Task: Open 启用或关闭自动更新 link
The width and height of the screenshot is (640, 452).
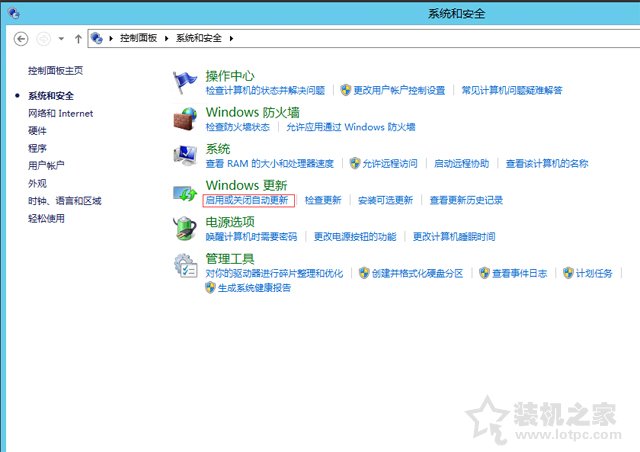Action: coord(247,200)
